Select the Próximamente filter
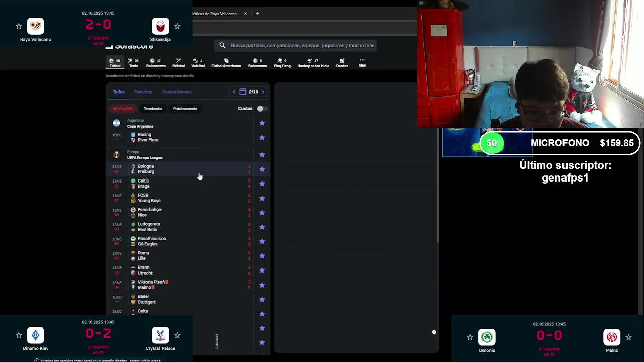Image resolution: width=644 pixels, height=362 pixels. [x=185, y=109]
